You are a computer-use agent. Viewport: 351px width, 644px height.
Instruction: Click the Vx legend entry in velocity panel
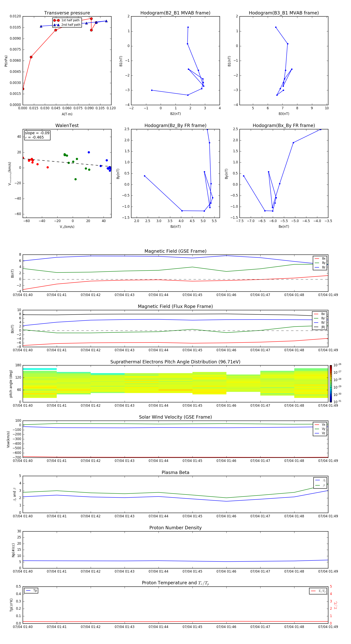coord(320,425)
